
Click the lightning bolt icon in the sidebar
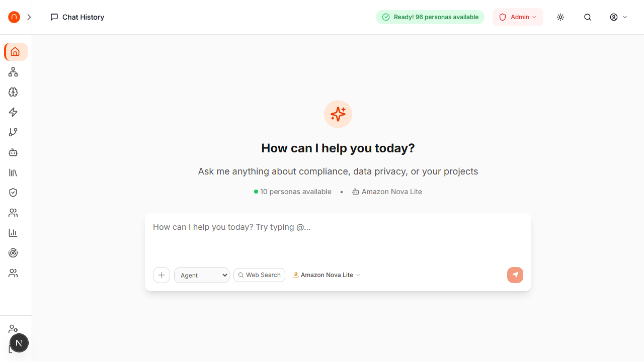[x=13, y=112]
